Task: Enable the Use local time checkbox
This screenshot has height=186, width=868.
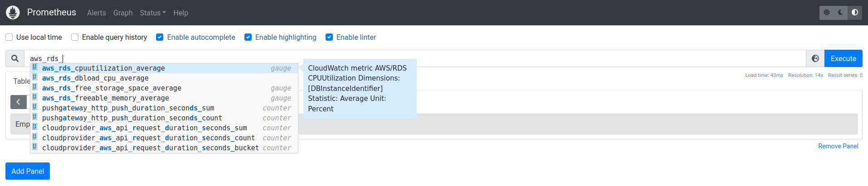Action: click(x=9, y=37)
